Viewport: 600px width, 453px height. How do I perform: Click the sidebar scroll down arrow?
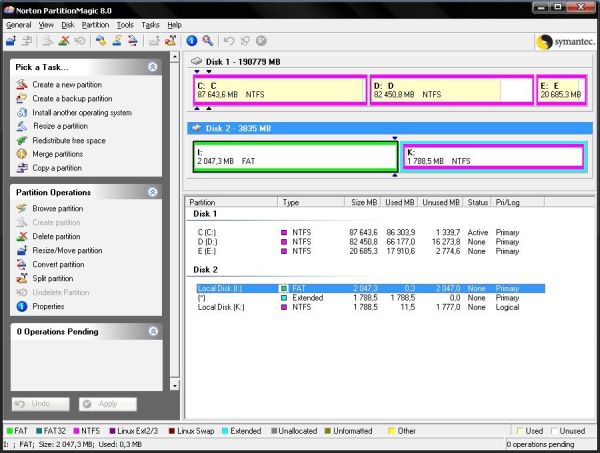pyautogui.click(x=174, y=385)
